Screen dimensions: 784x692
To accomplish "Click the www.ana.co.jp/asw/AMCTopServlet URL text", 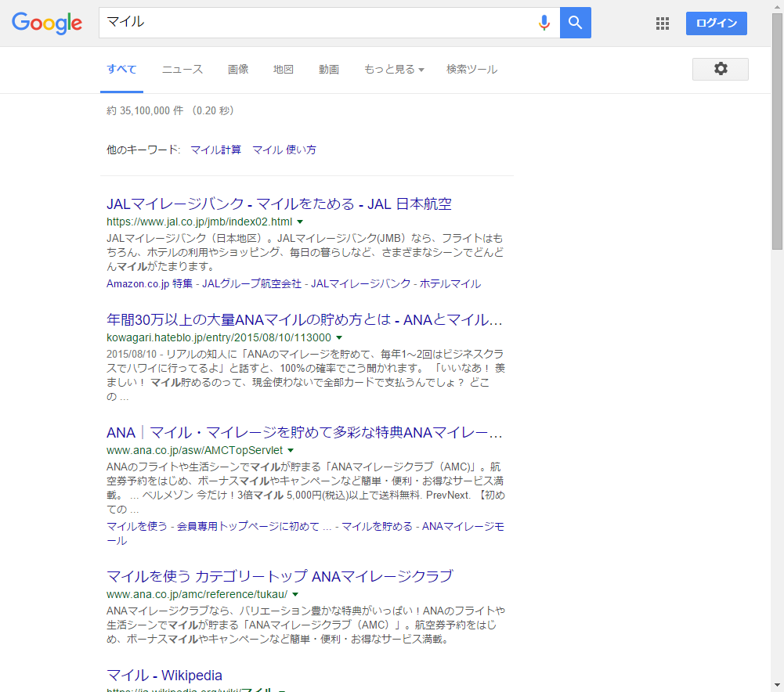I will click(194, 451).
